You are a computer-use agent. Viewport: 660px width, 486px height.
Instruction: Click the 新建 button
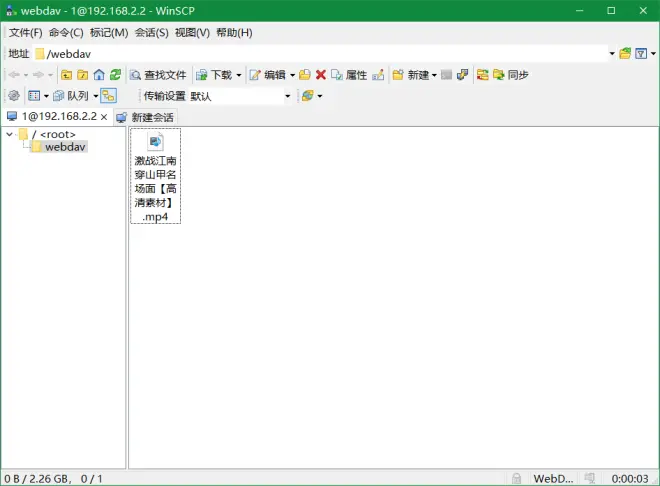(x=410, y=75)
